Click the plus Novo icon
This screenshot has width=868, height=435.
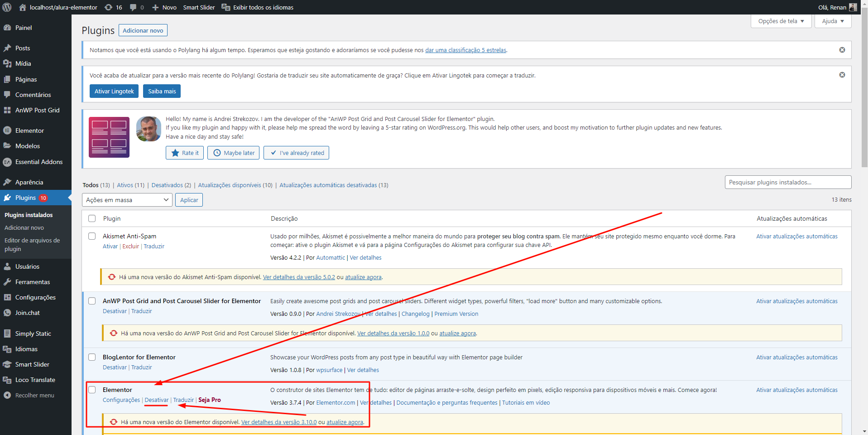click(x=155, y=7)
